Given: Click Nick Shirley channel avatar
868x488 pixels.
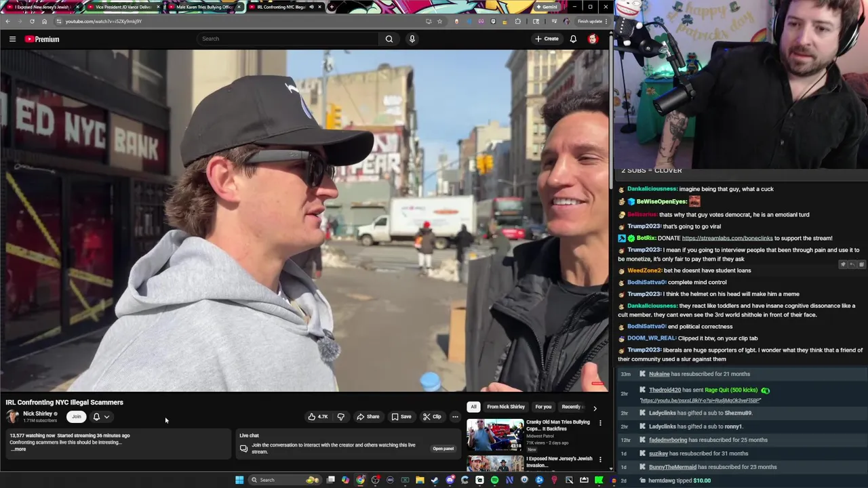Looking at the screenshot, I should coord(12,416).
